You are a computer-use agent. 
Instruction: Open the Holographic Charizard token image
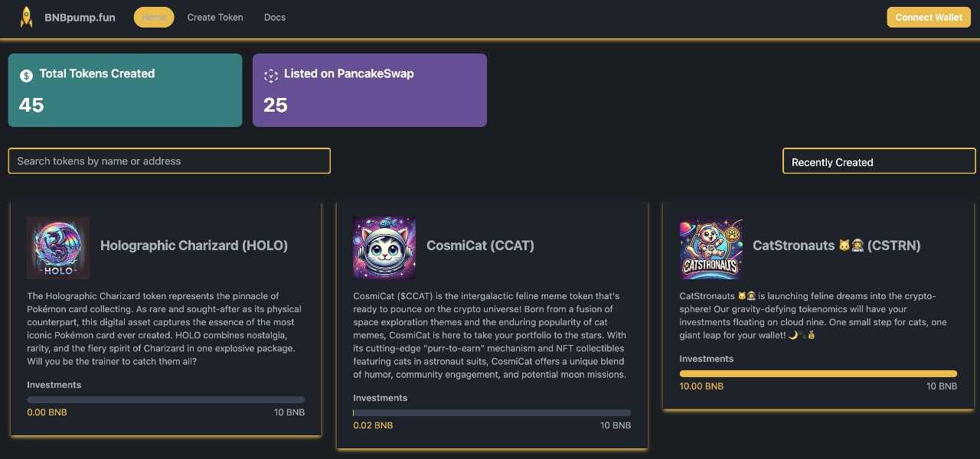click(58, 247)
